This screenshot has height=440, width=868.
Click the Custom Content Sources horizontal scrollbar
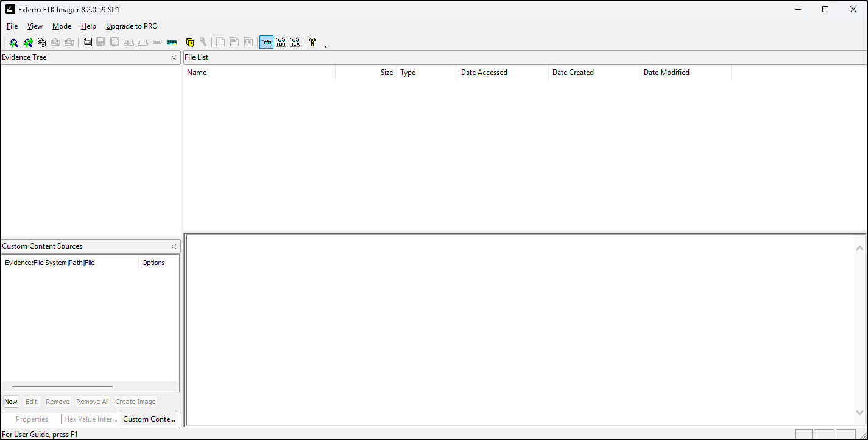[62, 386]
